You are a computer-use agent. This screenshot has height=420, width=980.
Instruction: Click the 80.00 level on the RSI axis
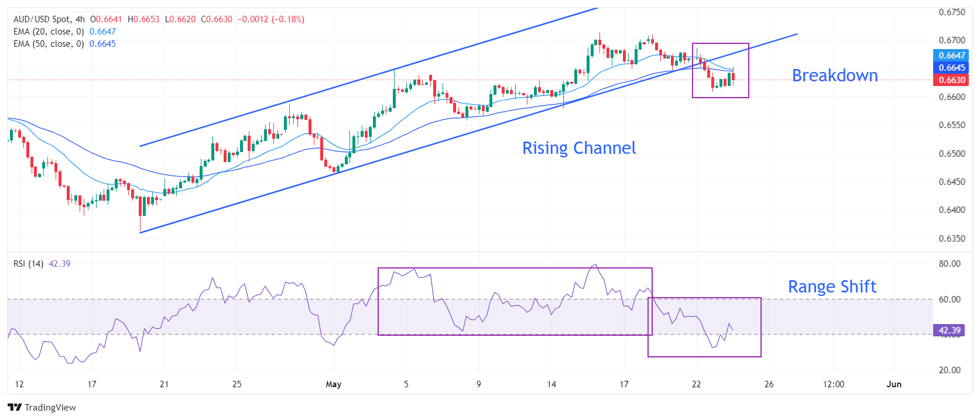[x=949, y=264]
